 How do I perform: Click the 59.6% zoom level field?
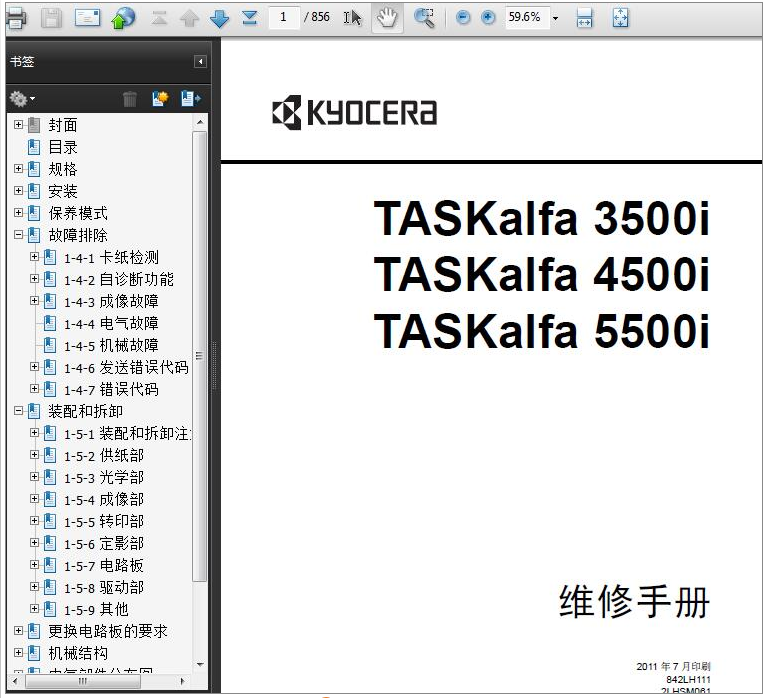[526, 18]
